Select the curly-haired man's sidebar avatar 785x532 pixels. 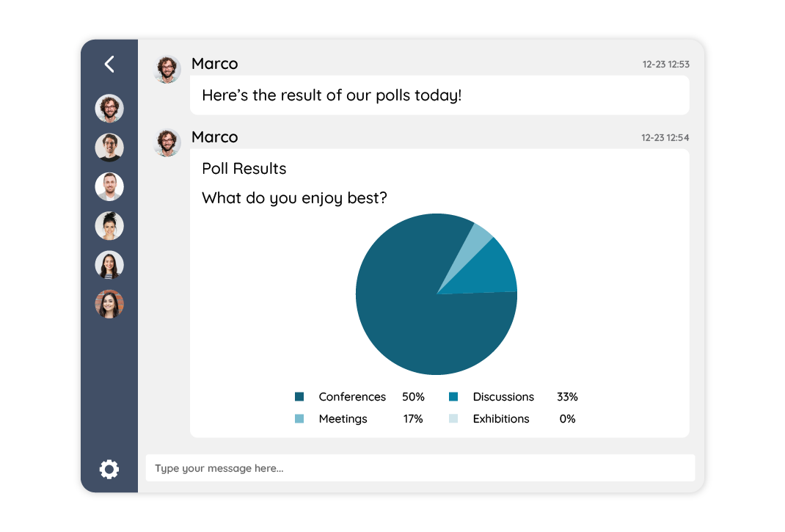point(109,109)
